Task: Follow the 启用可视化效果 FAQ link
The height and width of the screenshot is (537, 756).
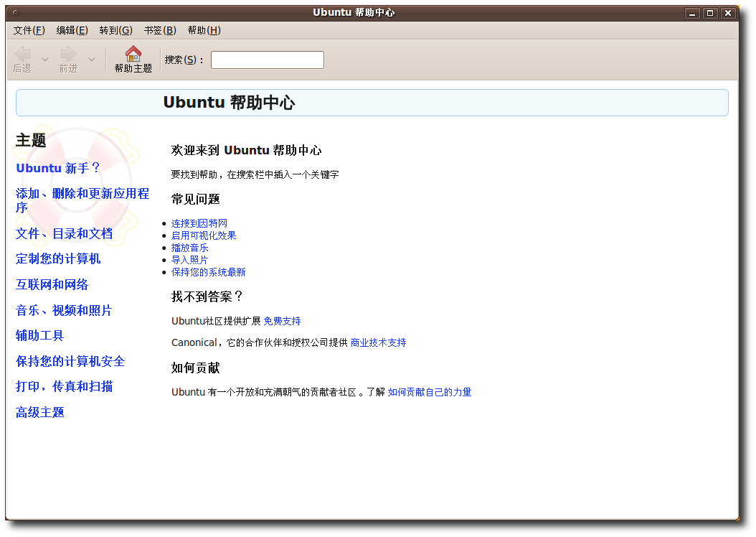Action: click(204, 235)
